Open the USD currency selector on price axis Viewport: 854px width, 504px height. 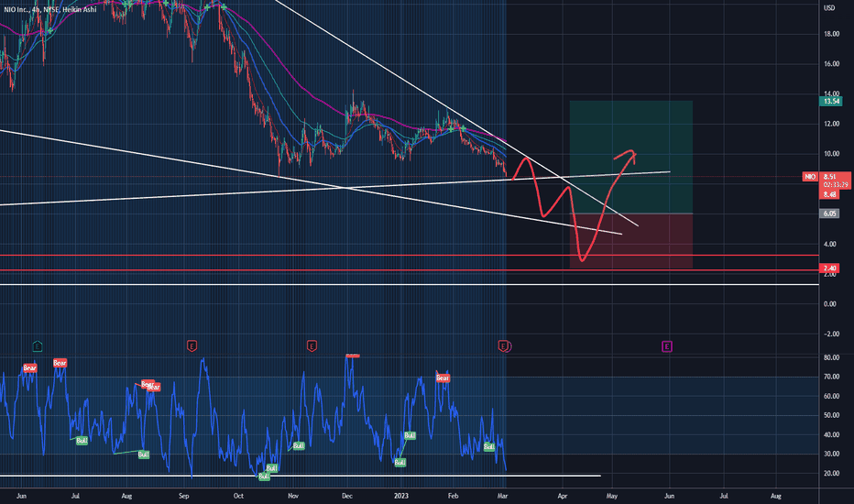tap(829, 7)
